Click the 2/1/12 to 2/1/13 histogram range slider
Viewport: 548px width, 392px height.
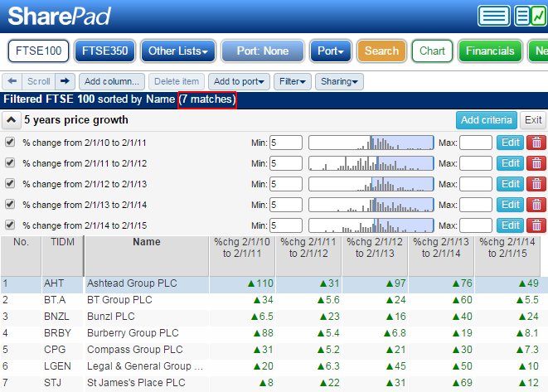(x=371, y=184)
